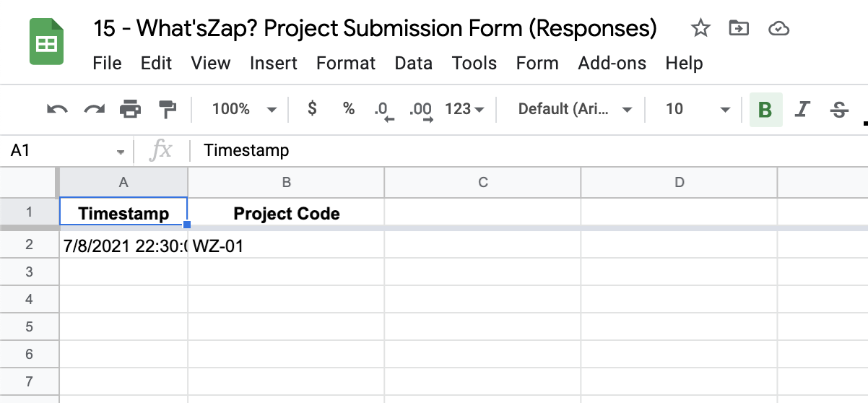The height and width of the screenshot is (403, 868).
Task: Format selection as percent
Action: point(349,110)
